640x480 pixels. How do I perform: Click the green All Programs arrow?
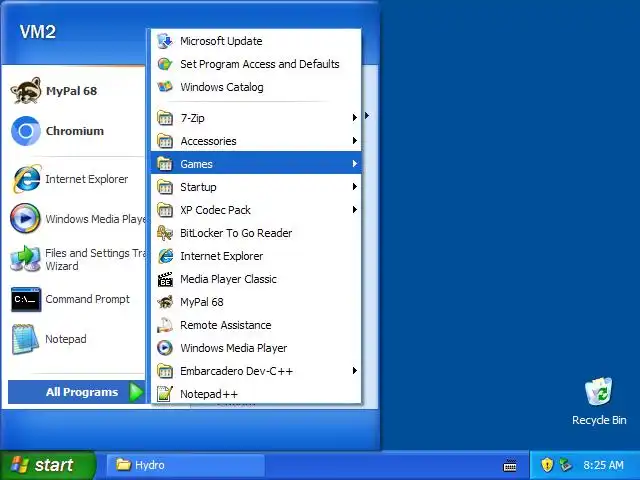coord(136,392)
